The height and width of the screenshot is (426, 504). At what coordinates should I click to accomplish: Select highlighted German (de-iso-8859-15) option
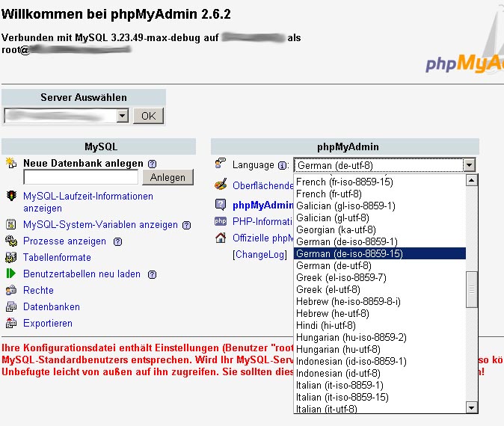tap(380, 253)
